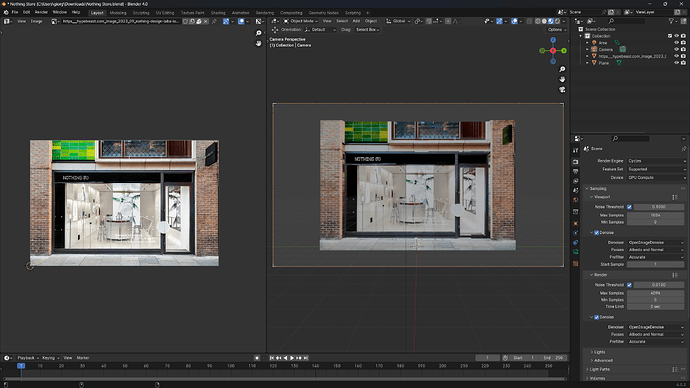This screenshot has width=690, height=388.
Task: Open the Feature Set dropdown
Action: tap(656, 169)
